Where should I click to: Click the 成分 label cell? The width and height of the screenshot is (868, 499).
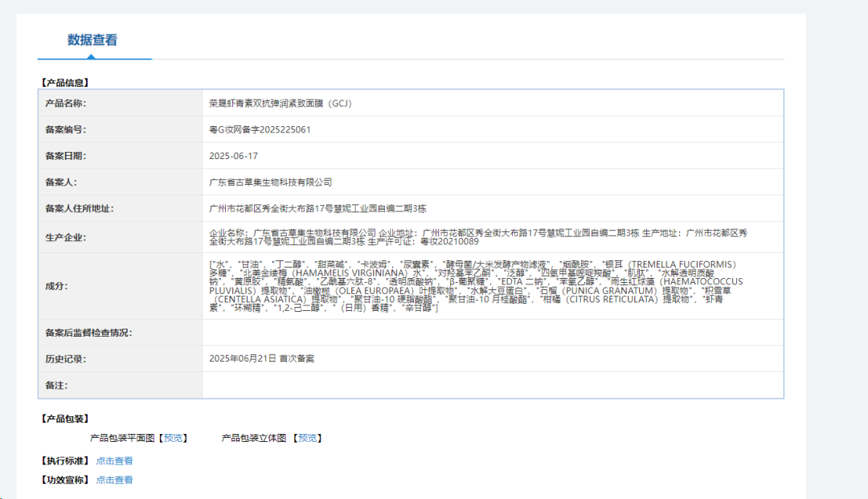(120, 286)
